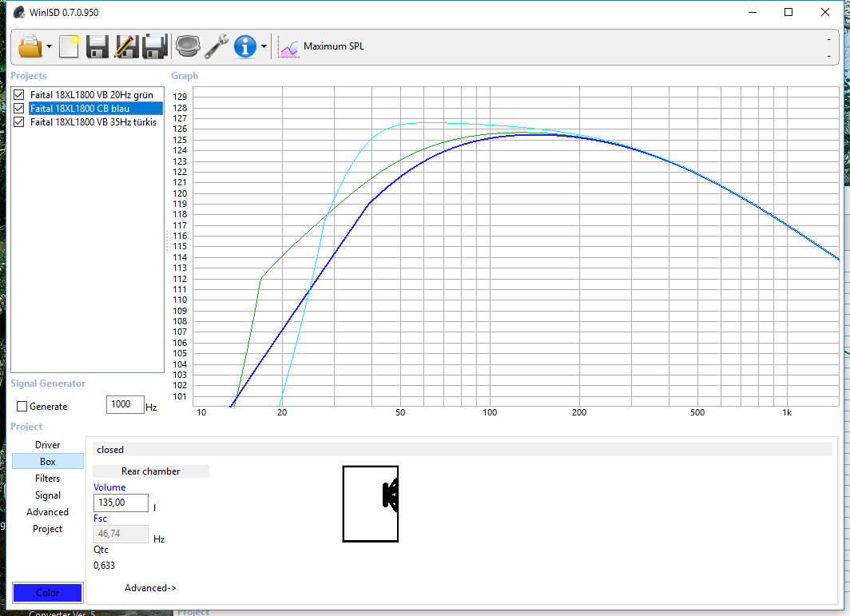The width and height of the screenshot is (850, 616).
Task: Click the Open project folder icon
Action: [x=29, y=46]
